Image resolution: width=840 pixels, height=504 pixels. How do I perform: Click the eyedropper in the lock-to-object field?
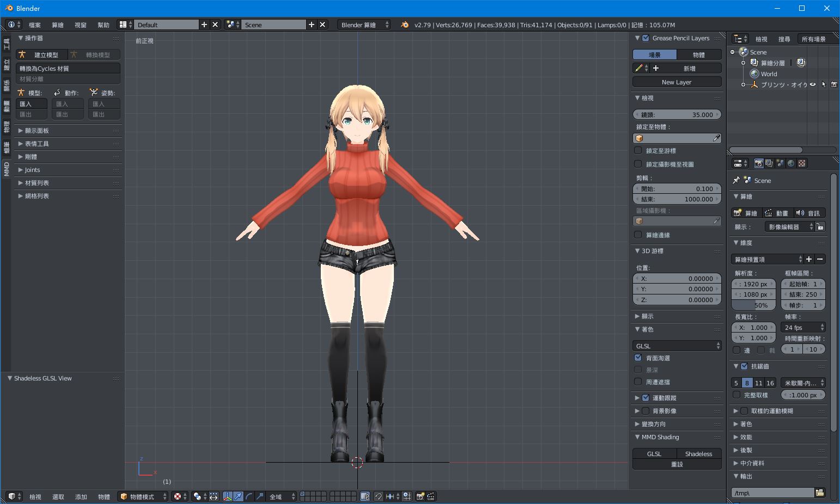716,138
